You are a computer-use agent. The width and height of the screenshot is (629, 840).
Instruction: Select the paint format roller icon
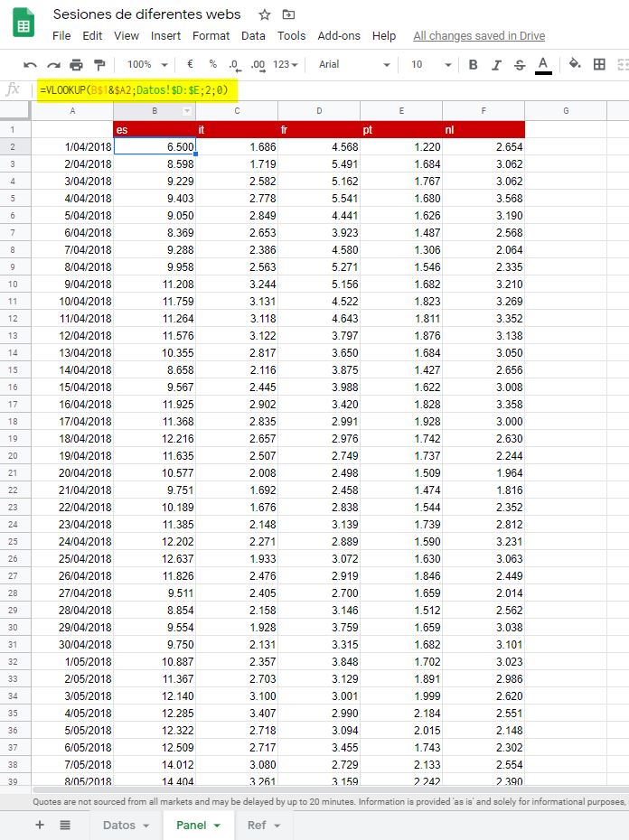point(99,65)
